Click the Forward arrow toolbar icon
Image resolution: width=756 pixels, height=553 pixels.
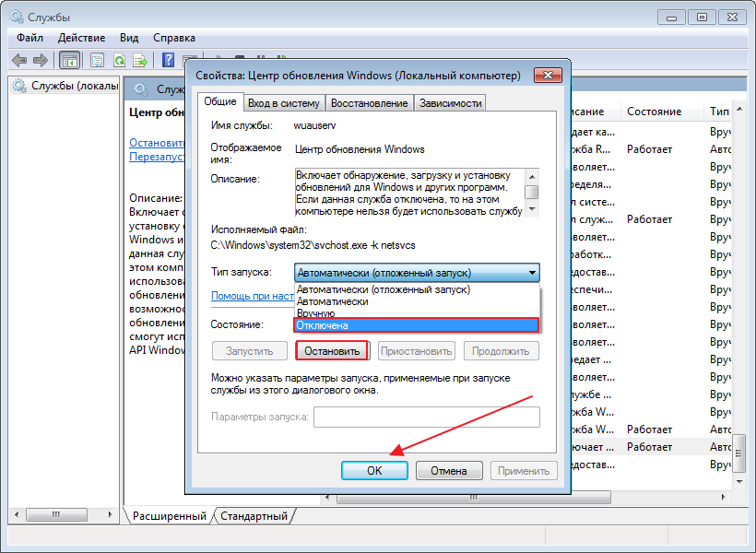pyautogui.click(x=40, y=60)
